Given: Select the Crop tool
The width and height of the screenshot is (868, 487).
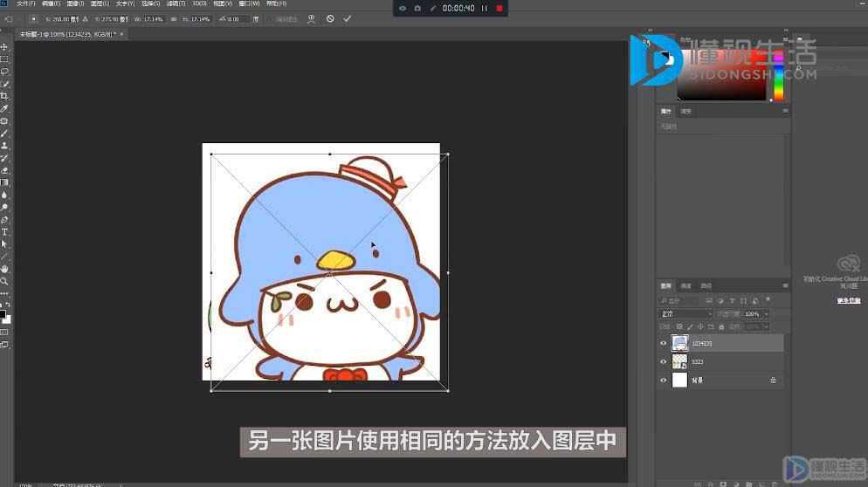Looking at the screenshot, I should click(x=4, y=96).
